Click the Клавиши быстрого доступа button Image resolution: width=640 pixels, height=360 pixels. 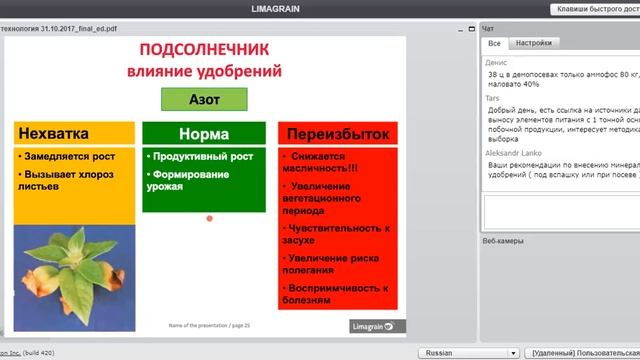click(595, 9)
